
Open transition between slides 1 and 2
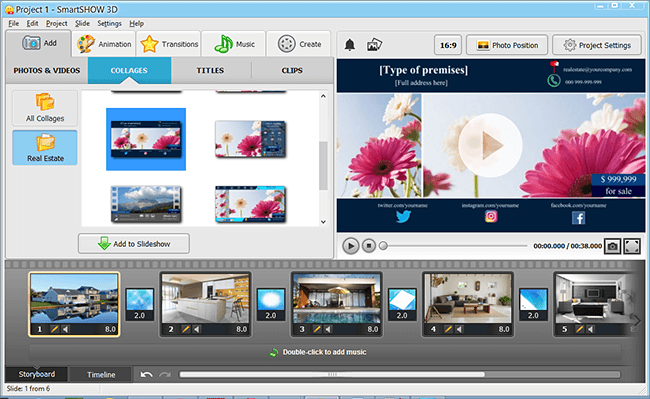pos(140,305)
